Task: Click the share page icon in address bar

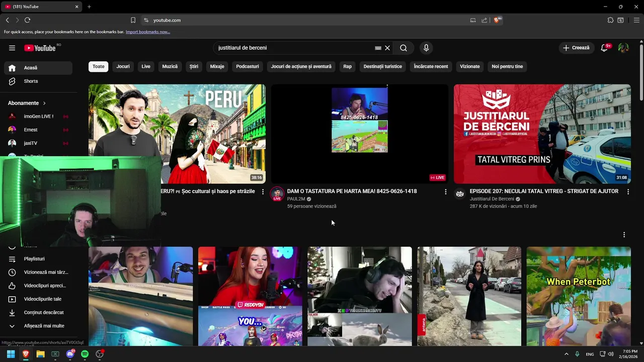Action: [x=484, y=20]
